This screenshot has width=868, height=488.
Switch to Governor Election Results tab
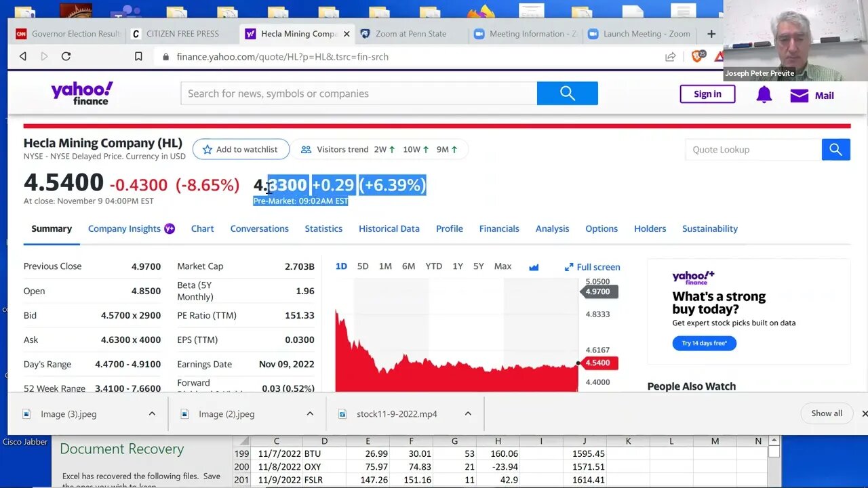67,34
